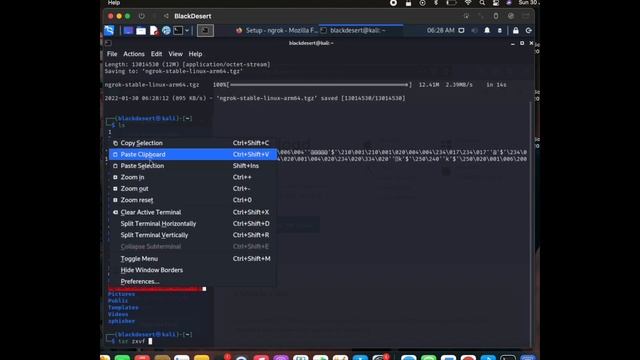The height and width of the screenshot is (360, 640).
Task: Open Preferences... from the context menu
Action: coord(192,282)
